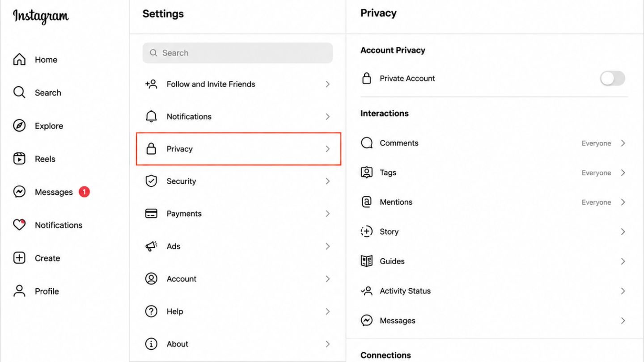The width and height of the screenshot is (644, 362).
Task: Expand the Ads chevron
Action: coord(328,246)
